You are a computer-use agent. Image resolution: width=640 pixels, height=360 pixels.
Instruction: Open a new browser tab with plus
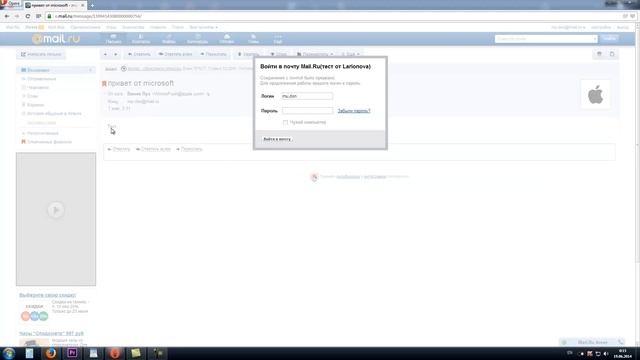(92, 5)
